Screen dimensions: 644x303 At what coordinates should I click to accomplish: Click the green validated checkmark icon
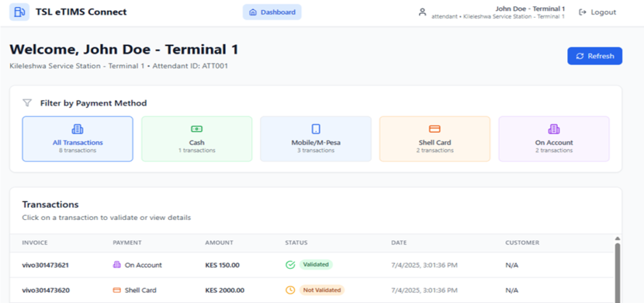point(291,265)
